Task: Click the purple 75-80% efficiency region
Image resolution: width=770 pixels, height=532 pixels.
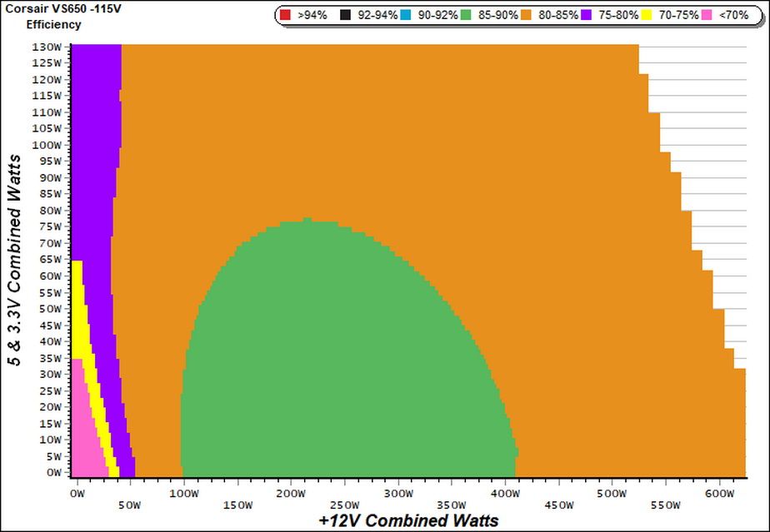Action: [96, 147]
